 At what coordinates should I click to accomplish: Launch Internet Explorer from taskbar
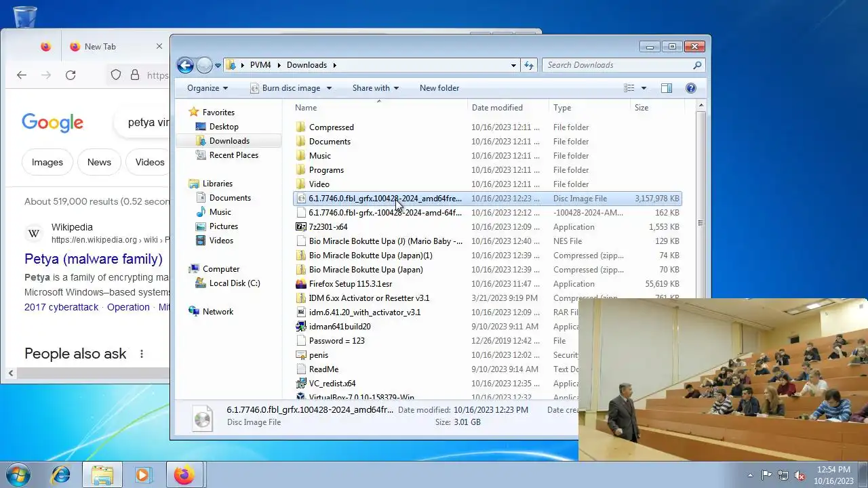61,474
